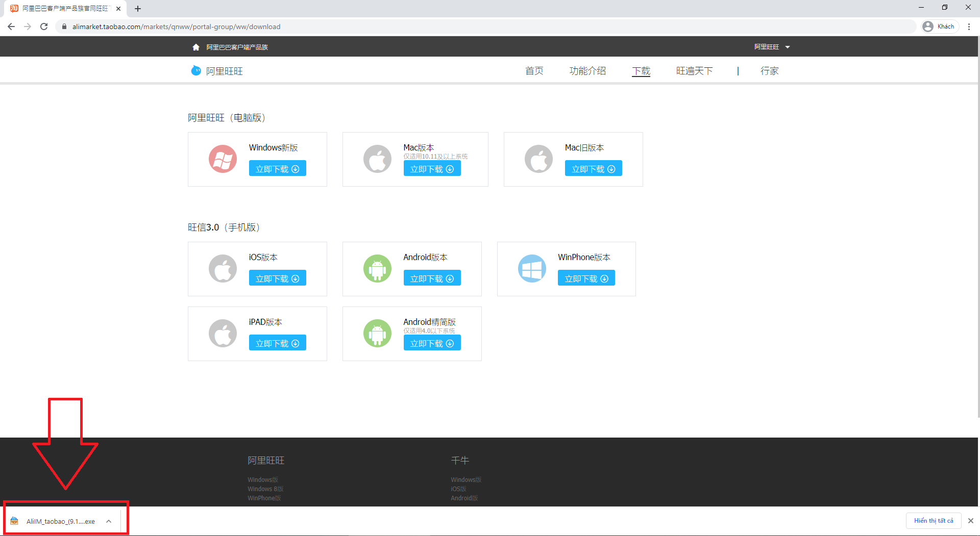Click the footer Windows版 link under 千牛
Image resolution: width=980 pixels, height=536 pixels.
tap(466, 480)
